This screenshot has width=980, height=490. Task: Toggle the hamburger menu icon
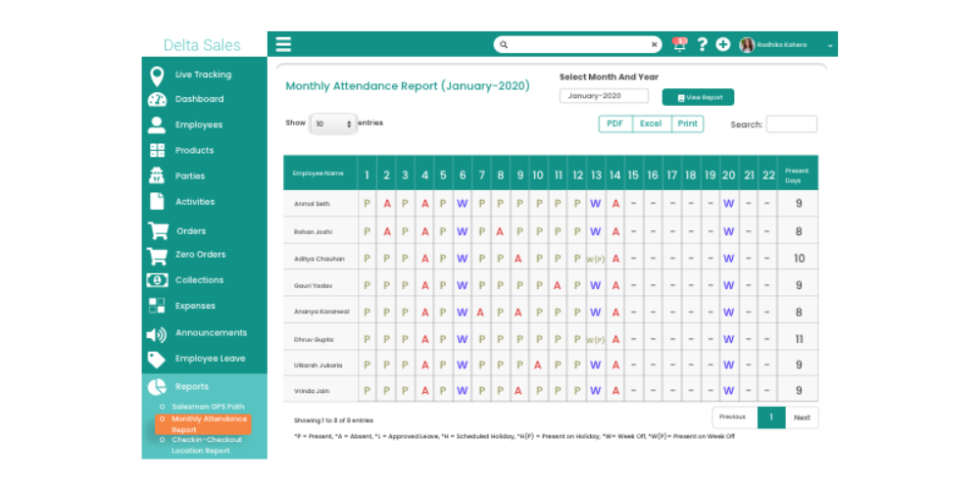[x=284, y=44]
